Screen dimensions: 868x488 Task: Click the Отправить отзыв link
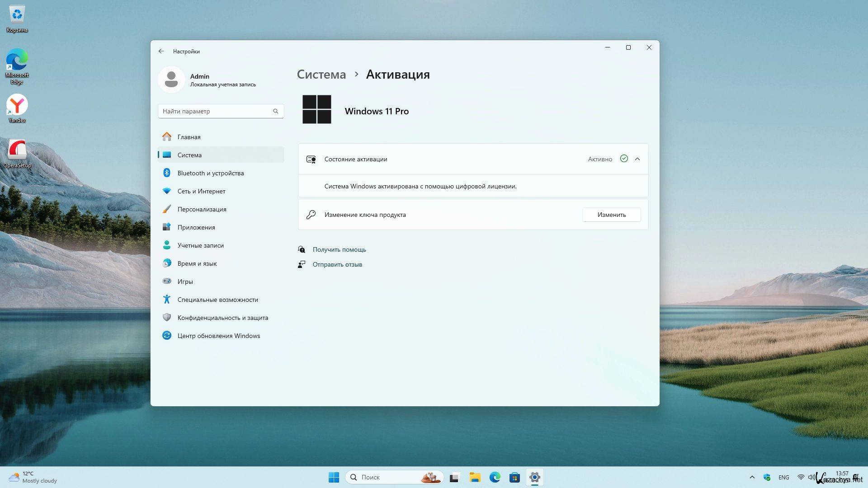coord(337,264)
